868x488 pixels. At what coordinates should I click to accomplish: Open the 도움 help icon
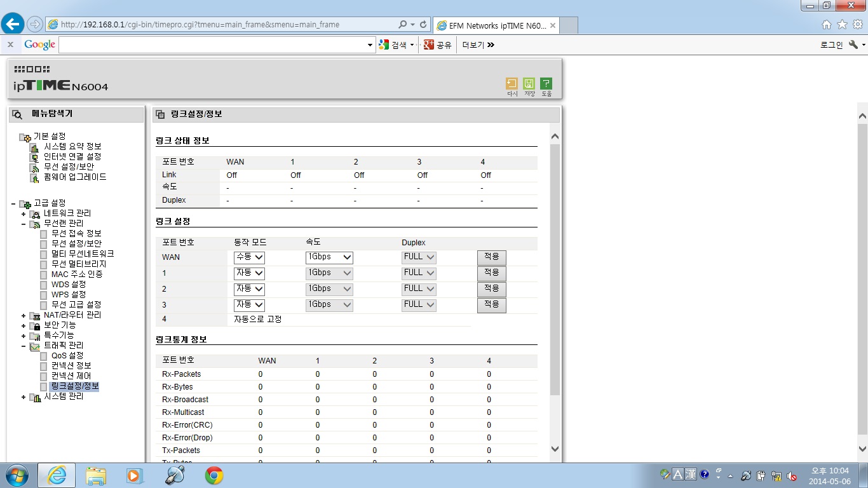coord(546,83)
